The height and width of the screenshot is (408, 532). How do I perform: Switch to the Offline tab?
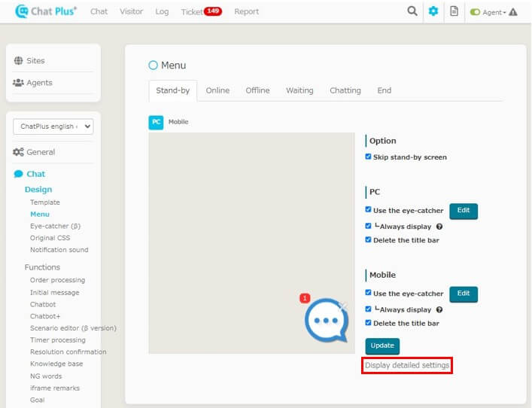pos(257,90)
